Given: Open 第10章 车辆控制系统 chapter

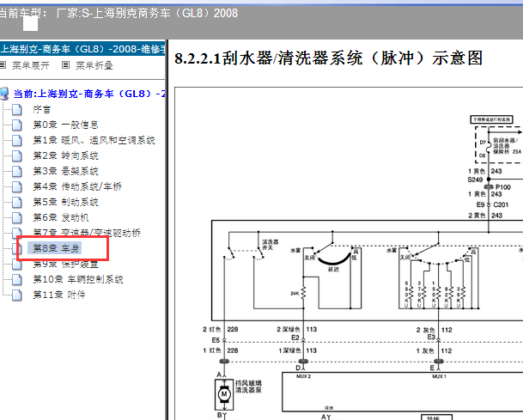Looking at the screenshot, I should click(78, 279).
